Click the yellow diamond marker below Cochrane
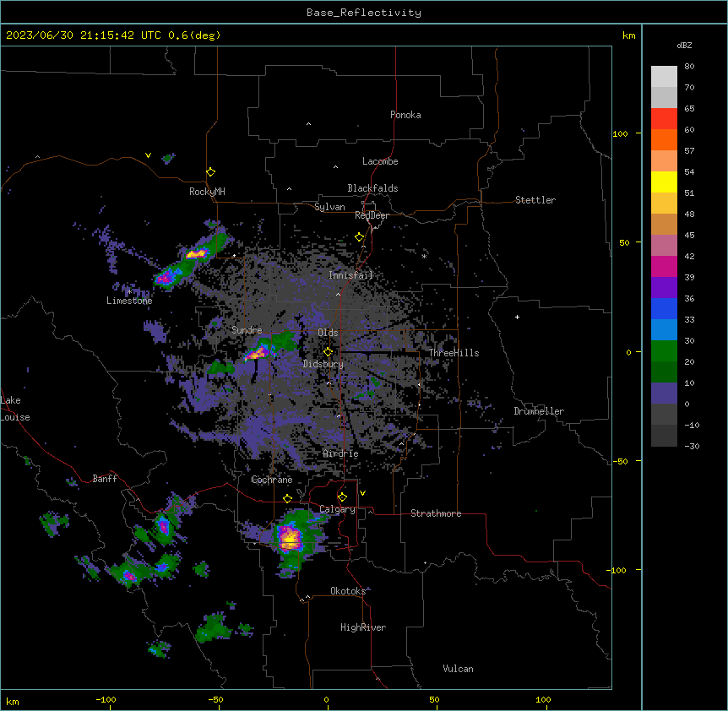 (287, 498)
